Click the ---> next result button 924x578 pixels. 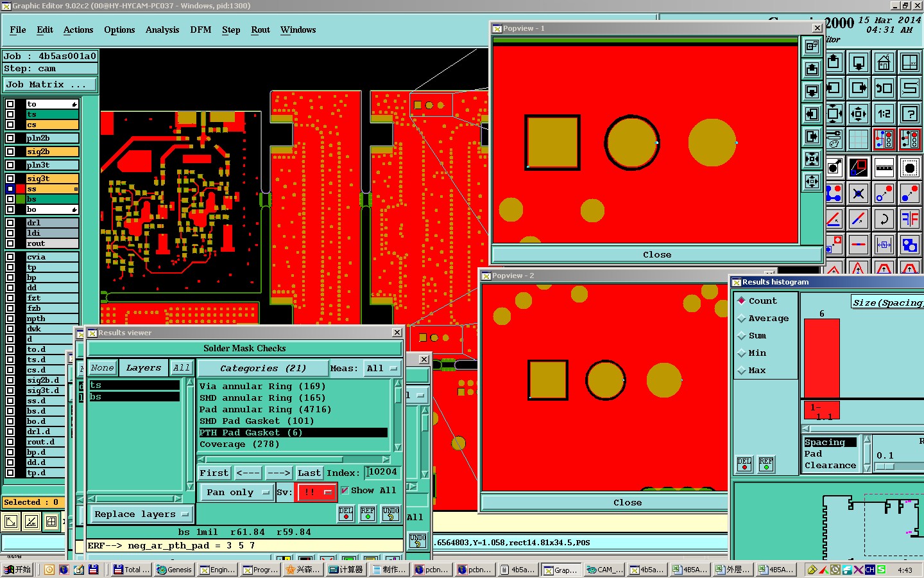pyautogui.click(x=278, y=473)
